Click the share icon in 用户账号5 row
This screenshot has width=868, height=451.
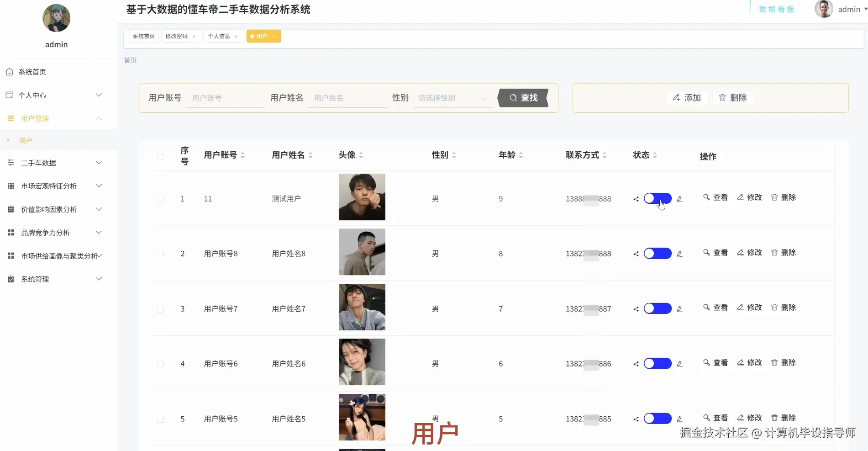[636, 419]
